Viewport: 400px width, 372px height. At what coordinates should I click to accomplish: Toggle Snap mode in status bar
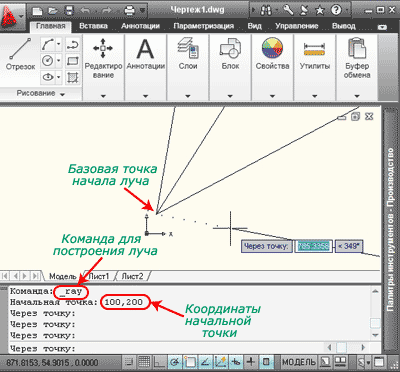point(128,362)
